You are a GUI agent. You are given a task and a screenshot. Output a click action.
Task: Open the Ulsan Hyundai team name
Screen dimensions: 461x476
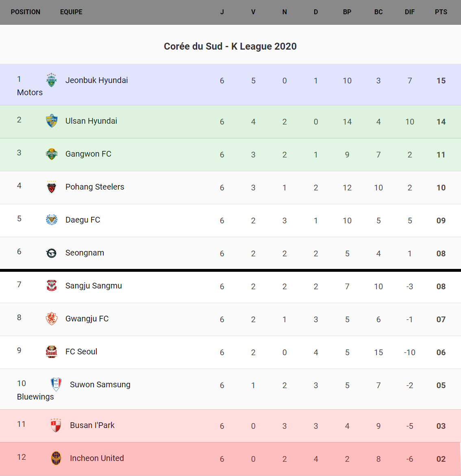pyautogui.click(x=91, y=121)
